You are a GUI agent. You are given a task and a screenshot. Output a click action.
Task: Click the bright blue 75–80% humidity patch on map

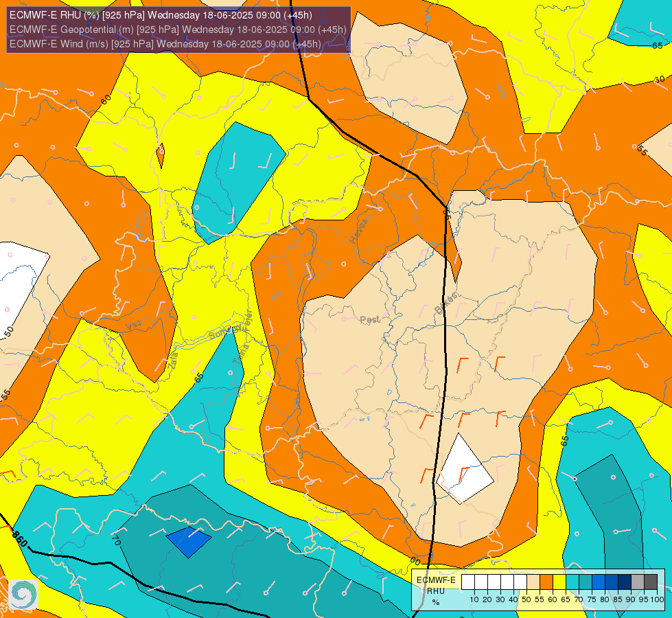pos(189,542)
